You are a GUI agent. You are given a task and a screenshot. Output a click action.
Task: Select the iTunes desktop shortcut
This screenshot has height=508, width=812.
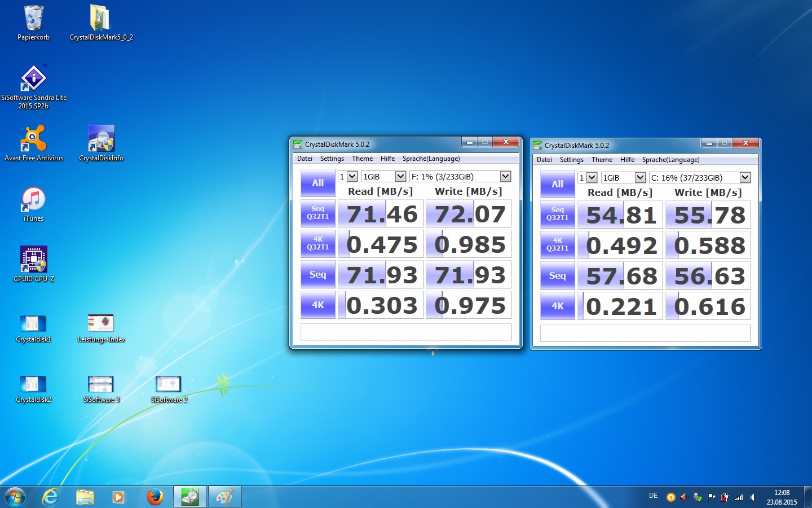[33, 204]
